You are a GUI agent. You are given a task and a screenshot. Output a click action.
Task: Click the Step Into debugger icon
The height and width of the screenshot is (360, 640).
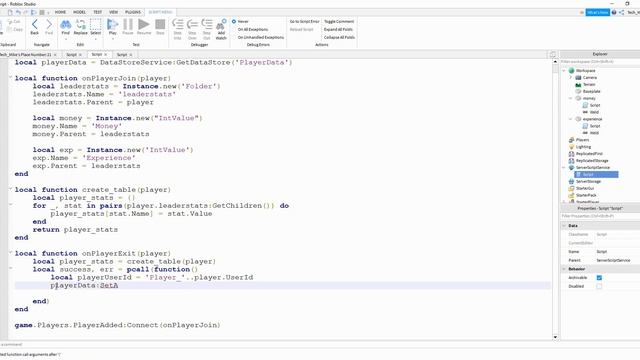pyautogui.click(x=178, y=24)
